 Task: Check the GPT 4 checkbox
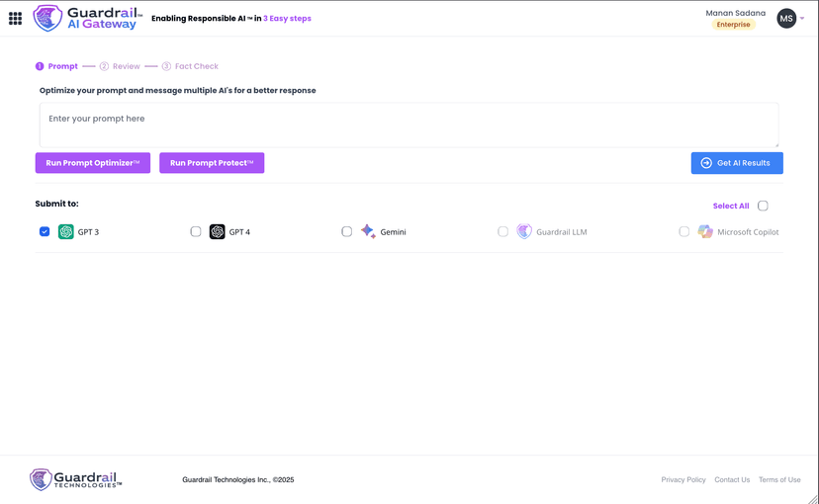click(x=195, y=231)
